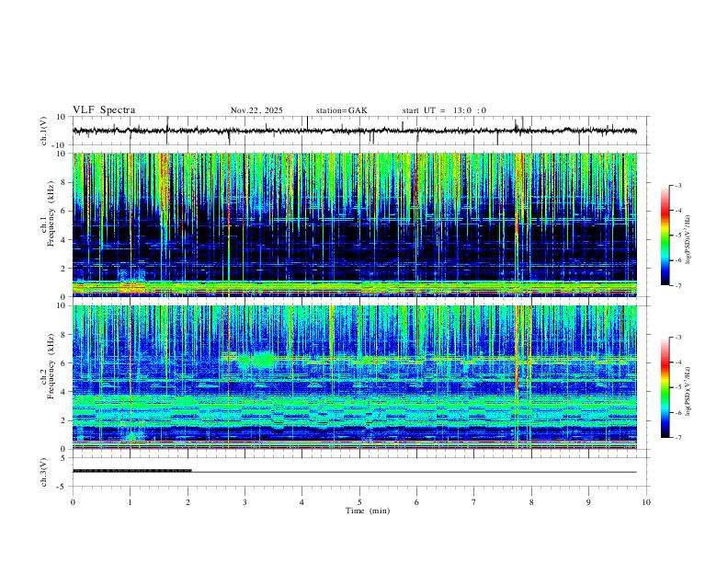Click the time axis tick label "3"
Screen dimensions: 728x563
[x=245, y=502]
